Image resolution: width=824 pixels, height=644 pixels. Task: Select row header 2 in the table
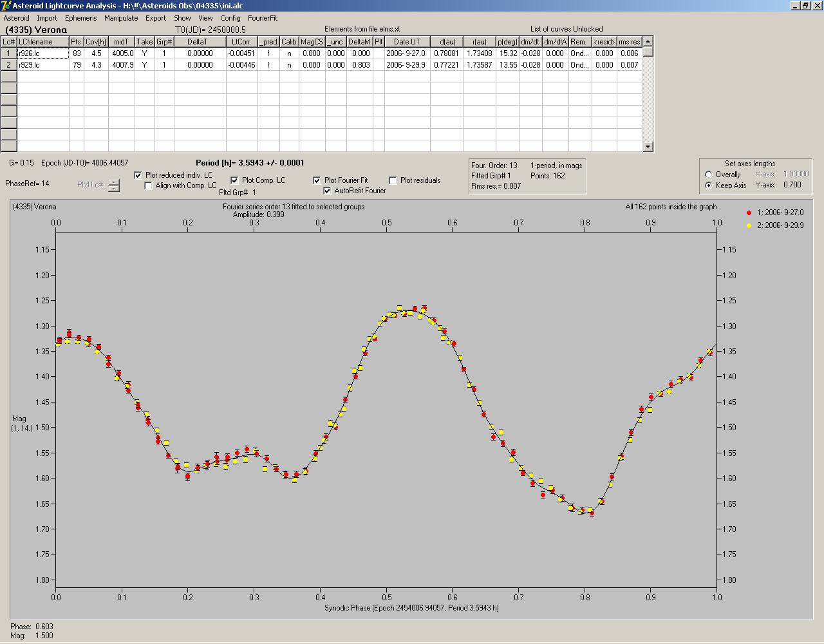[8, 65]
